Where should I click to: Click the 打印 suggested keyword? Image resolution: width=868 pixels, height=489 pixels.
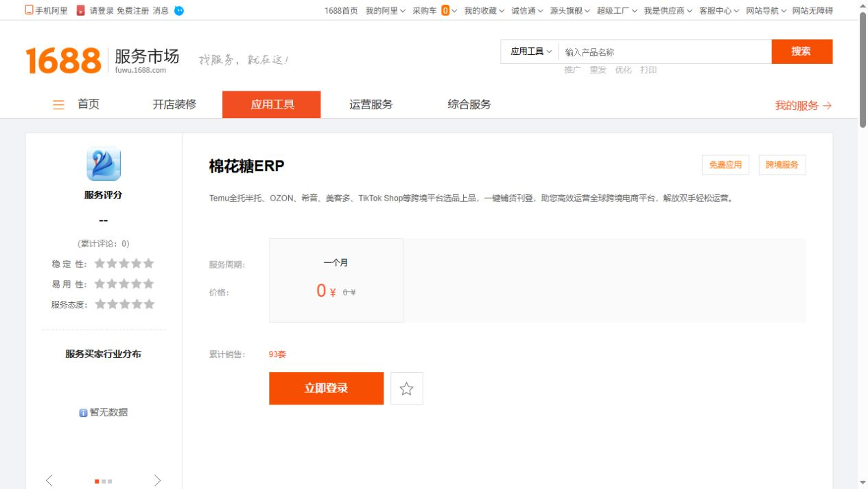click(x=648, y=70)
